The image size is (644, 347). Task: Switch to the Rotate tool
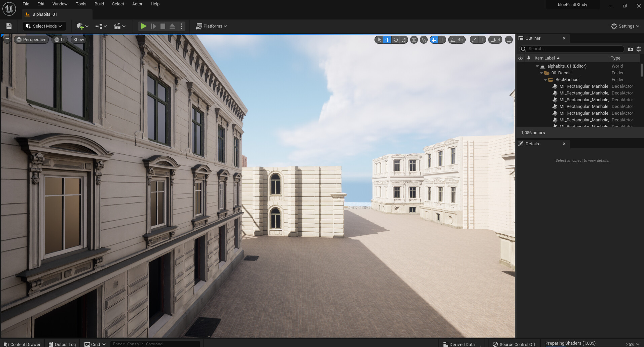coord(396,40)
